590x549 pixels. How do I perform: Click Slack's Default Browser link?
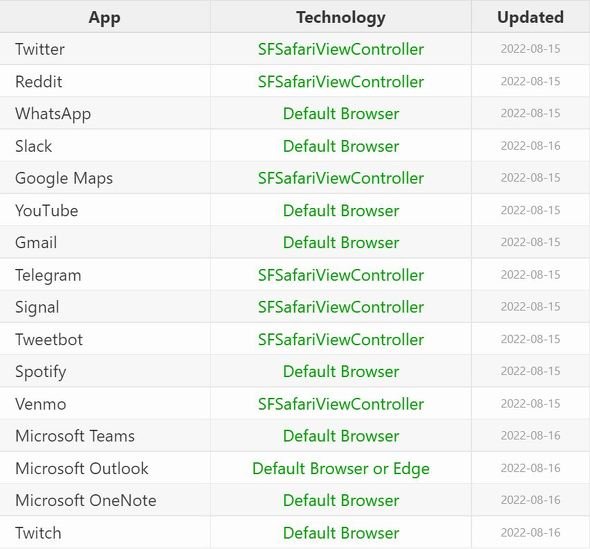[341, 146]
